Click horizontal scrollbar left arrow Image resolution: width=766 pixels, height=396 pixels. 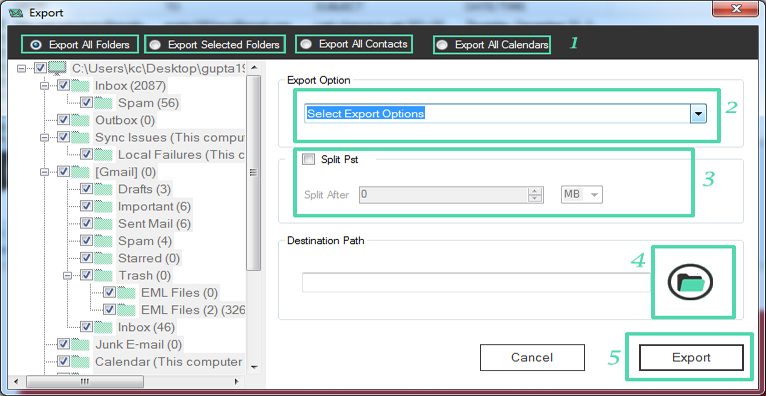pos(15,381)
